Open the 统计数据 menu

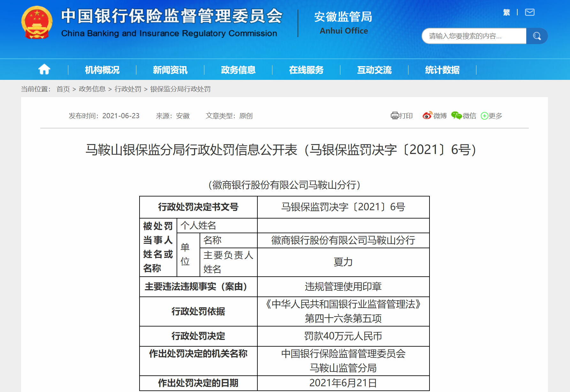point(442,70)
